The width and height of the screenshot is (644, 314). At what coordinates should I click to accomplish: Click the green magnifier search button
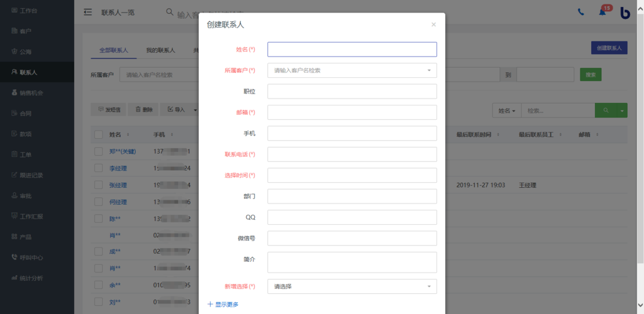606,111
